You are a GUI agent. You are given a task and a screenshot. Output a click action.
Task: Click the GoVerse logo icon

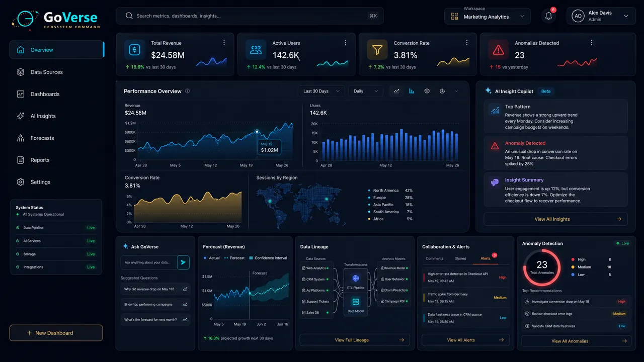coord(25,19)
